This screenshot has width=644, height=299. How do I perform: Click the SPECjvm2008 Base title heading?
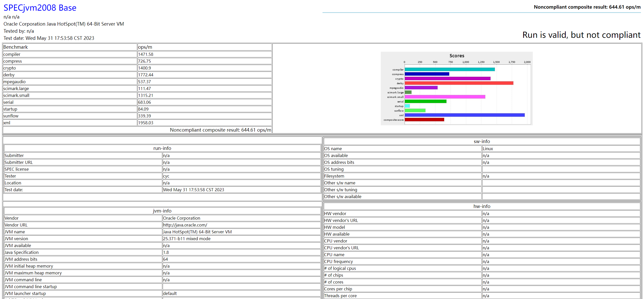(x=40, y=8)
